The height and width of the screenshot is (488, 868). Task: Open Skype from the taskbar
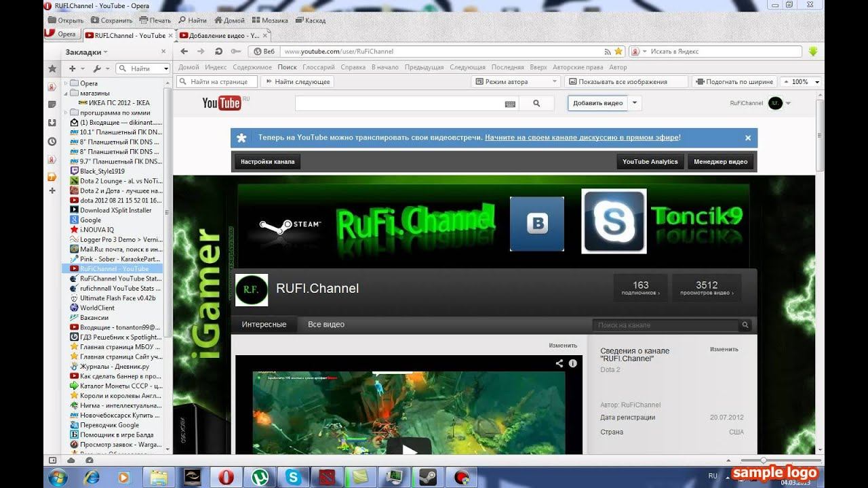point(294,477)
